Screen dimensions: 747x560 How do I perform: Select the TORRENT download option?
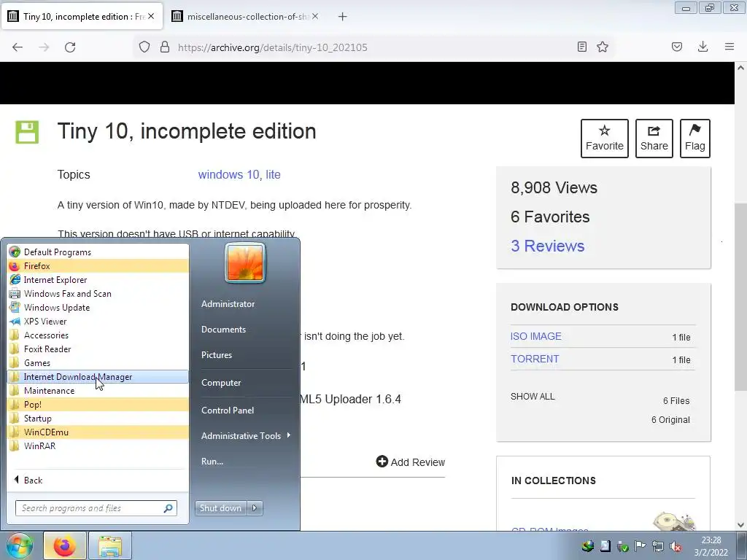pos(535,359)
